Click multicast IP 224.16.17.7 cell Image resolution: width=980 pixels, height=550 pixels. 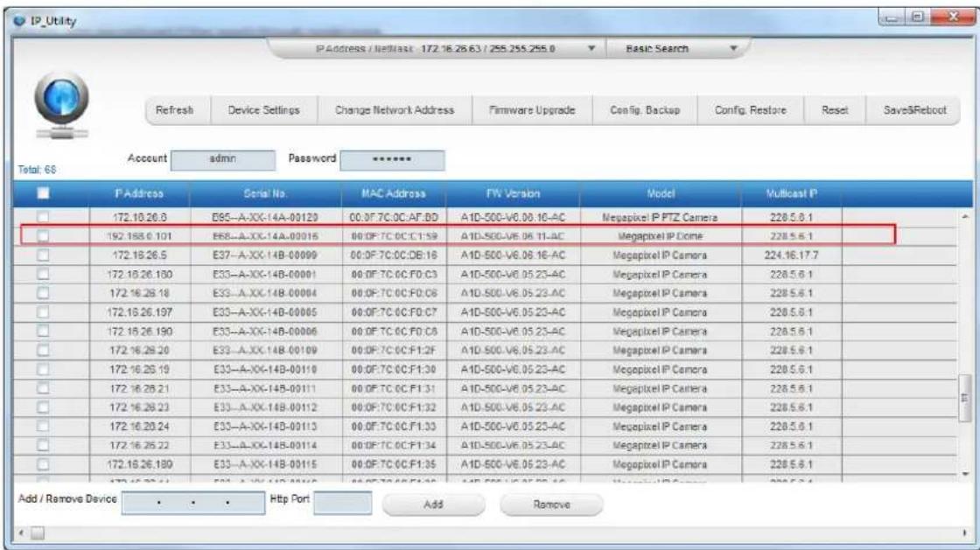tap(791, 255)
